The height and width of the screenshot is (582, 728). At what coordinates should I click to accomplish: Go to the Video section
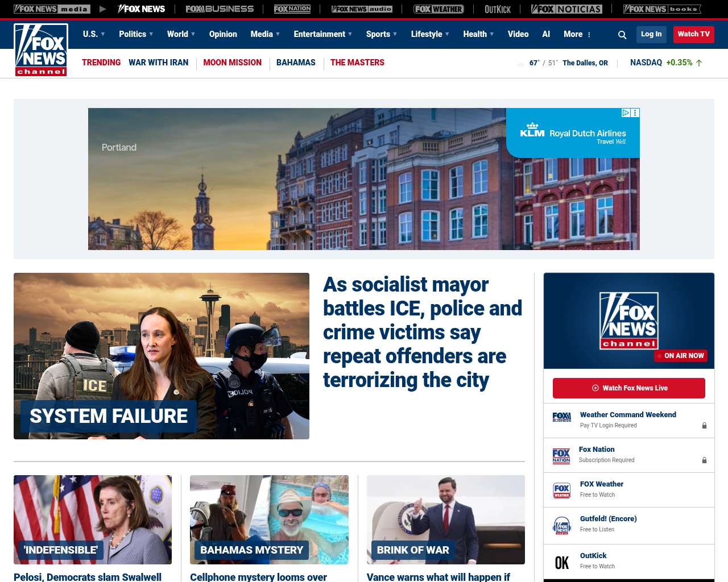click(x=518, y=34)
